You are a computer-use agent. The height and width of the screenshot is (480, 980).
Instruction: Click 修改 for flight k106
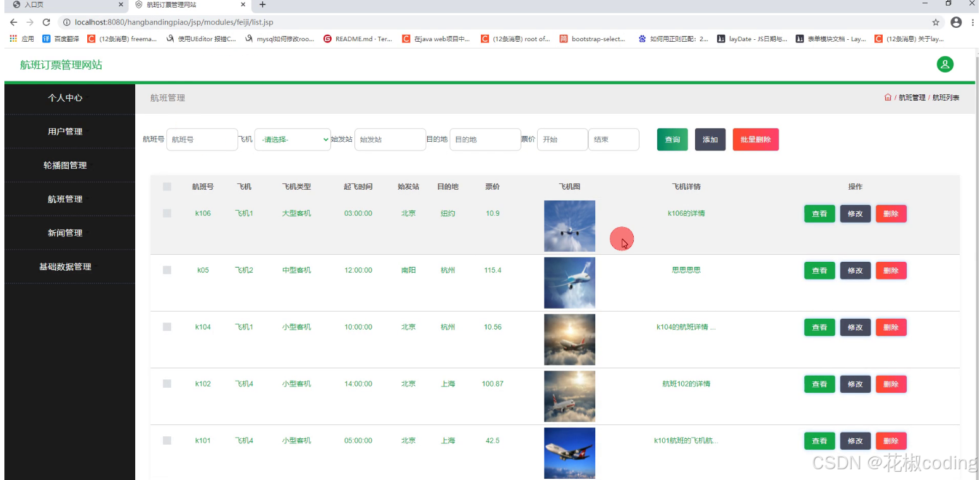(x=856, y=214)
